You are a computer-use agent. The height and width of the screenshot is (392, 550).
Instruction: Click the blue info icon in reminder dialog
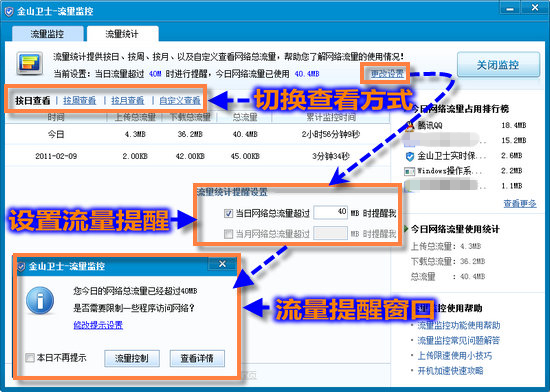[x=40, y=300]
